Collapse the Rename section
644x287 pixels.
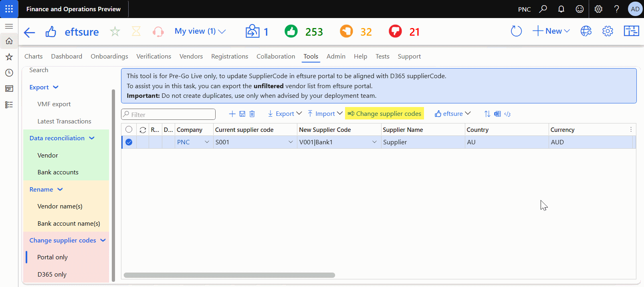[x=60, y=190]
